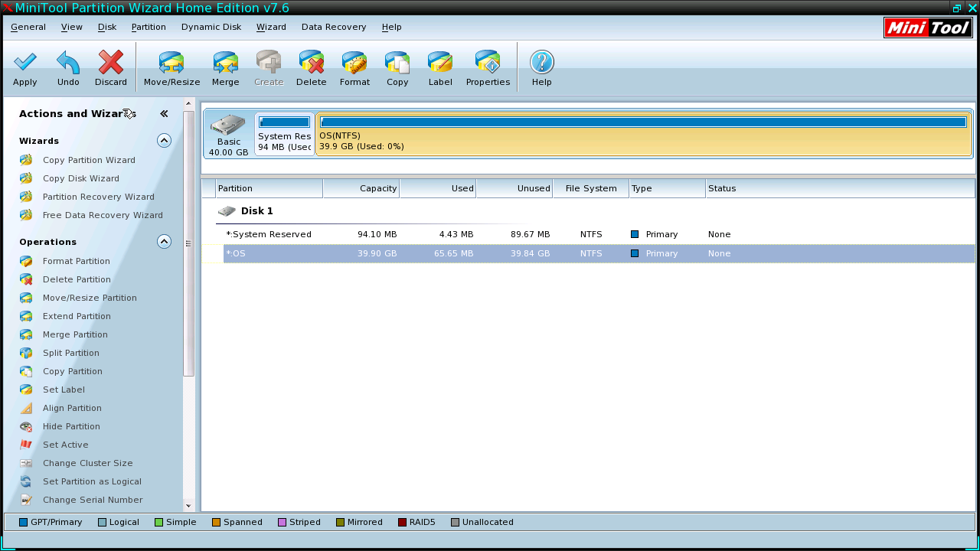Click the Disk 1 row header
The width and height of the screenshot is (980, 551).
(x=256, y=210)
